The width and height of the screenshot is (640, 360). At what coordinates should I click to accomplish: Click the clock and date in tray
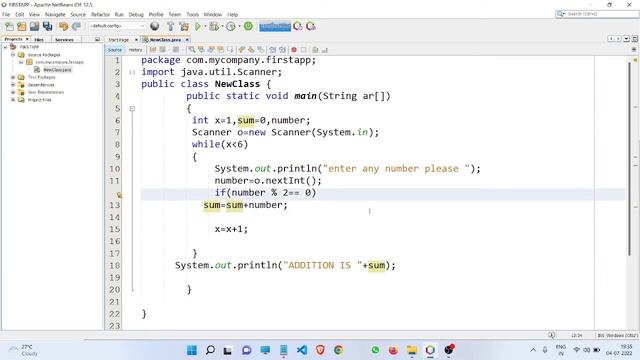619,350
